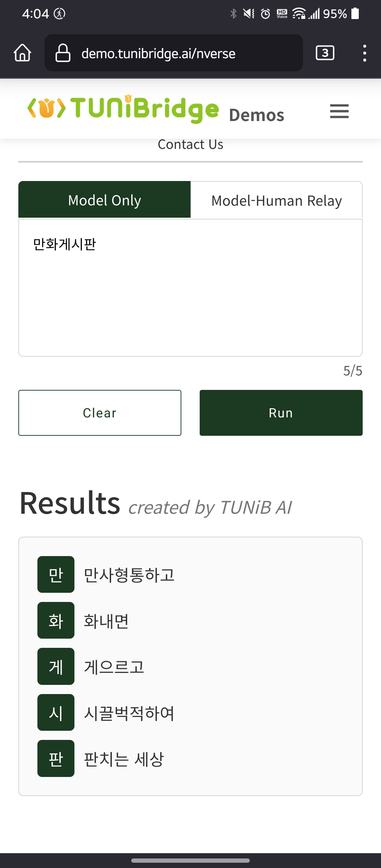Tap the lock icon in address bar
The height and width of the screenshot is (868, 381).
pos(63,53)
